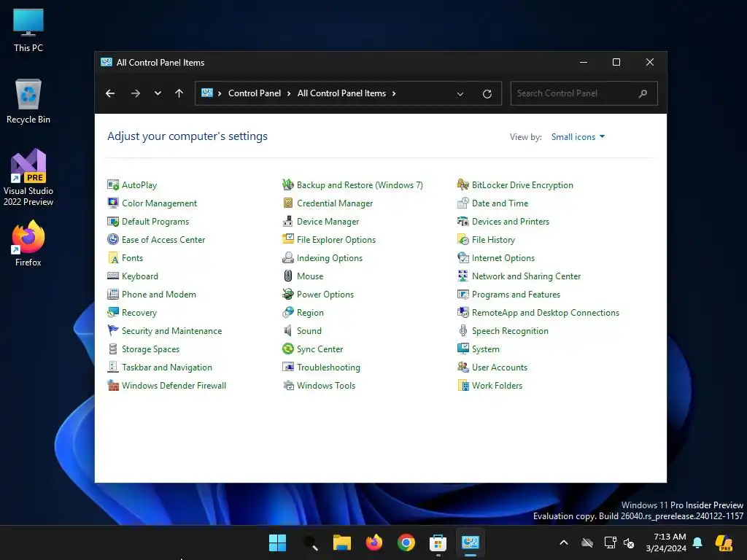Click the Keyboard icon
747x560 pixels.
pyautogui.click(x=113, y=276)
